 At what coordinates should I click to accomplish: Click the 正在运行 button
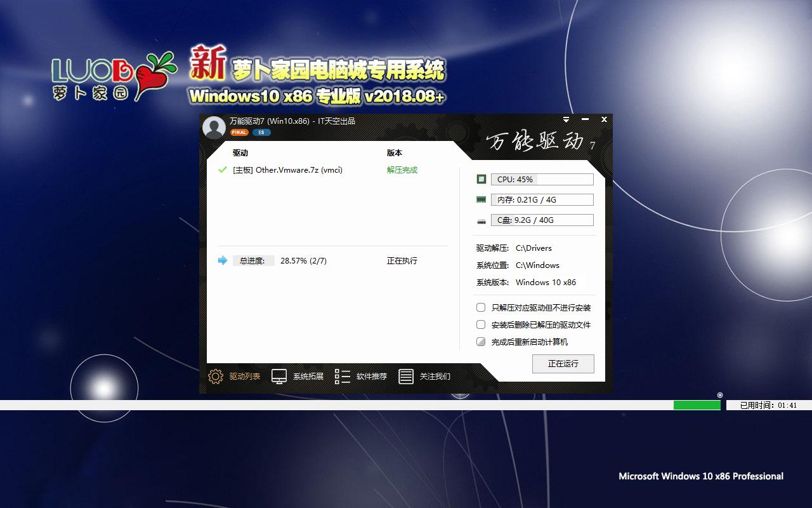[x=563, y=364]
